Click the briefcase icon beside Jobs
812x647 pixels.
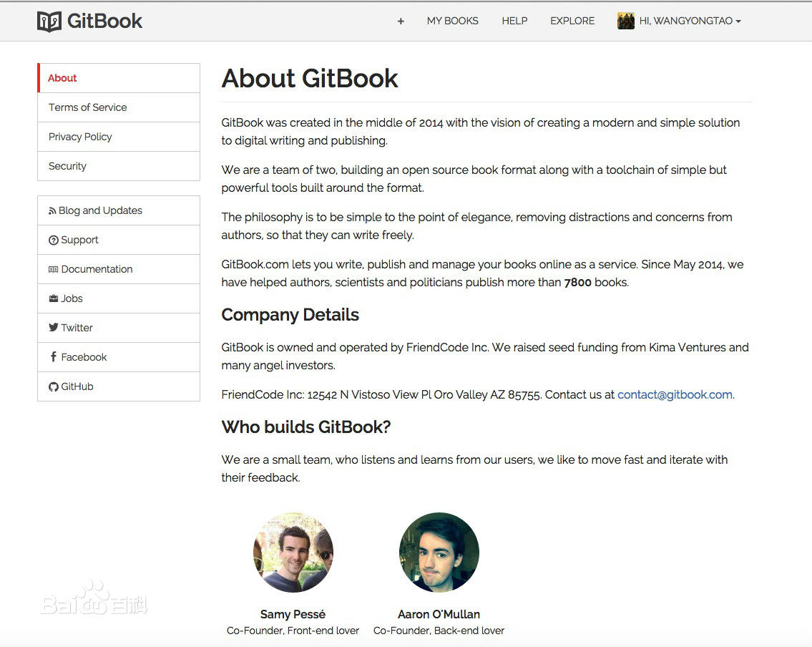click(54, 298)
